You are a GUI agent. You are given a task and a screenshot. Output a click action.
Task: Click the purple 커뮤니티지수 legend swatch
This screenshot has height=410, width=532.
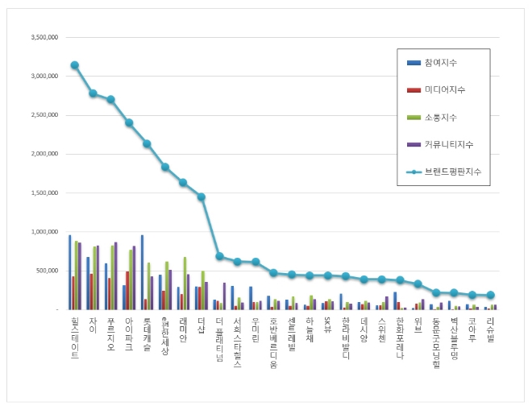click(x=414, y=144)
